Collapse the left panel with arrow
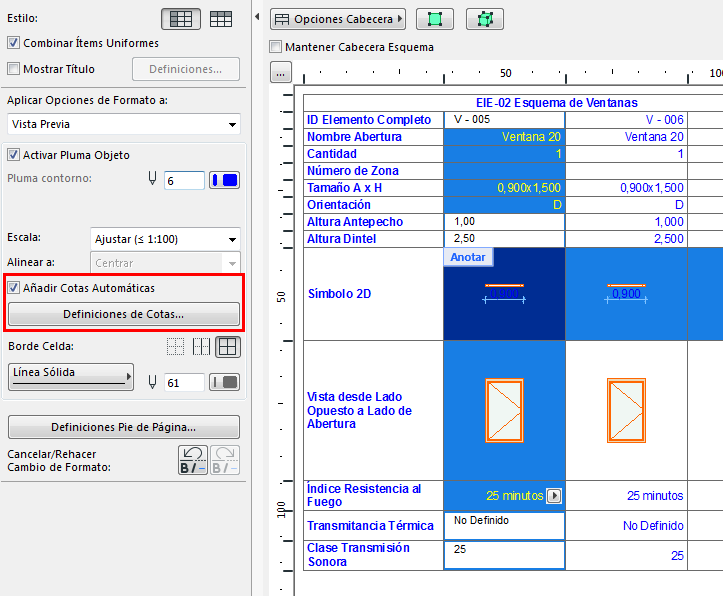The height and width of the screenshot is (596, 723). click(258, 19)
